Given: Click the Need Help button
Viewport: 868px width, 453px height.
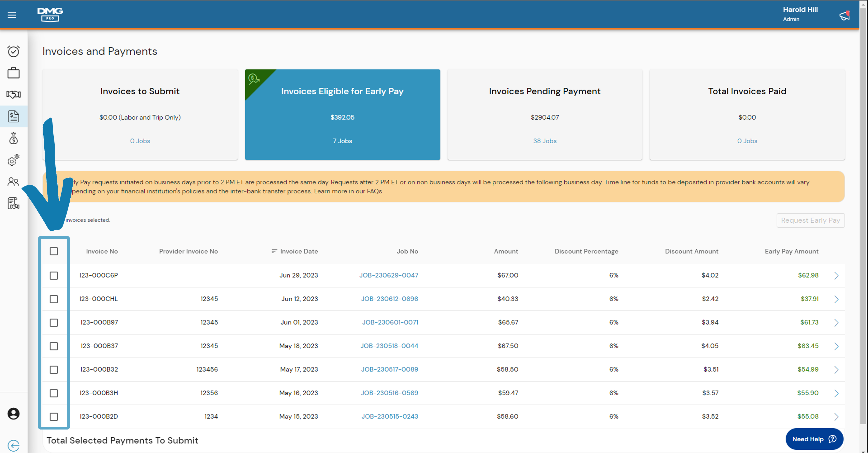Looking at the screenshot, I should tap(814, 439).
